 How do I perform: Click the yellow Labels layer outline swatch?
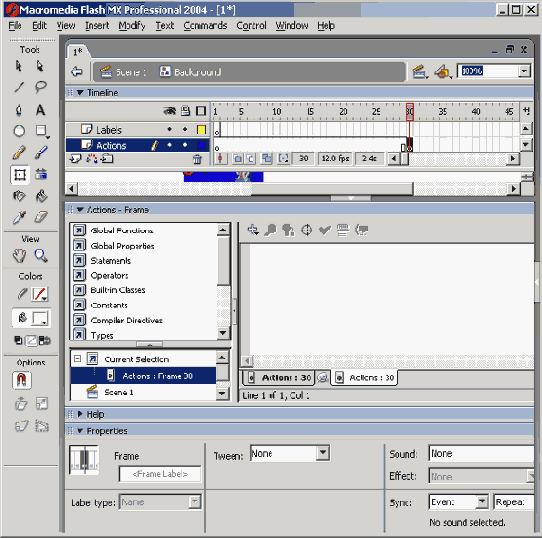tap(201, 130)
